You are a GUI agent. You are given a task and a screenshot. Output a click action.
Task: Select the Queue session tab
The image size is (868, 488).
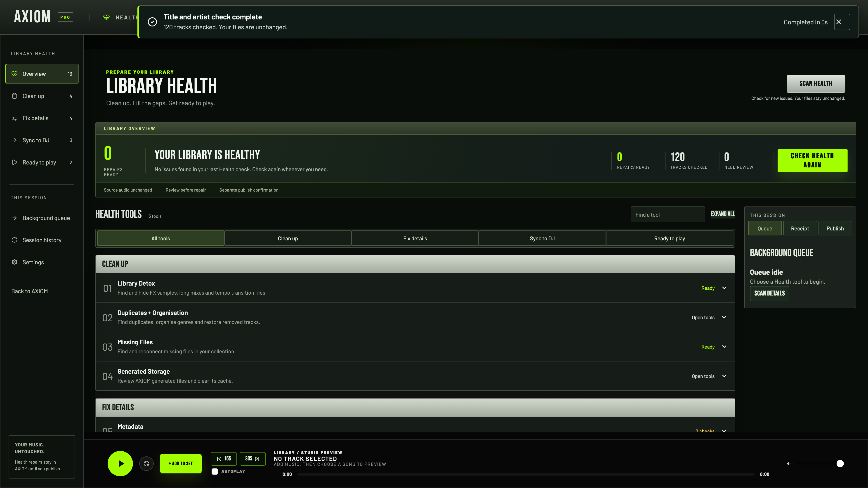coord(765,228)
